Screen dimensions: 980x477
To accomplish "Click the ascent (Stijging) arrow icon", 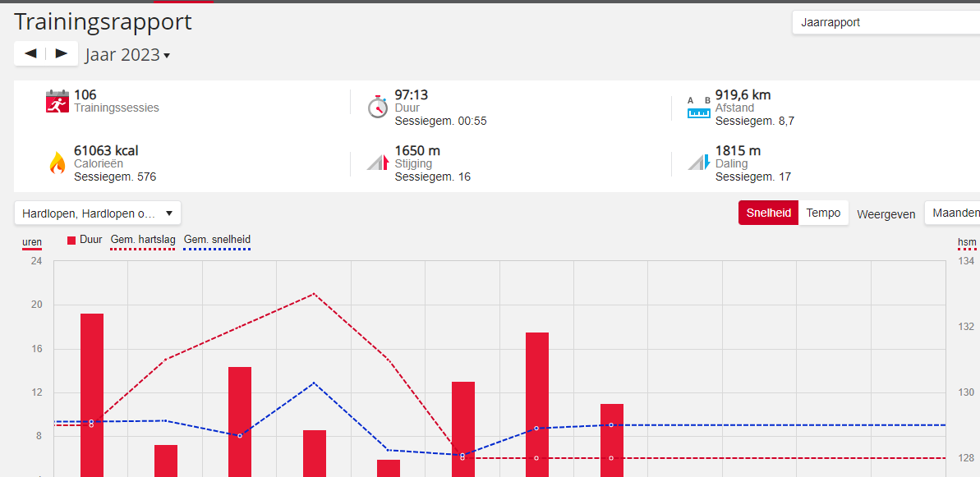I will pyautogui.click(x=377, y=163).
